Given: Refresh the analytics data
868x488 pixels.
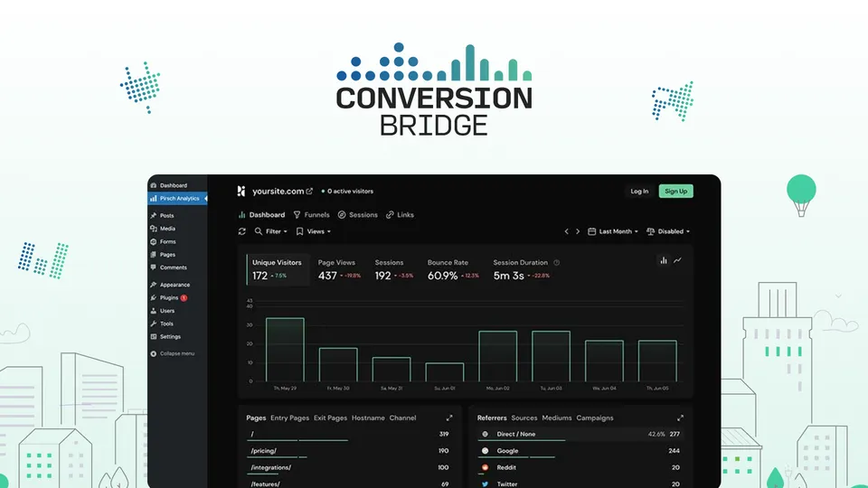Looking at the screenshot, I should tap(242, 231).
